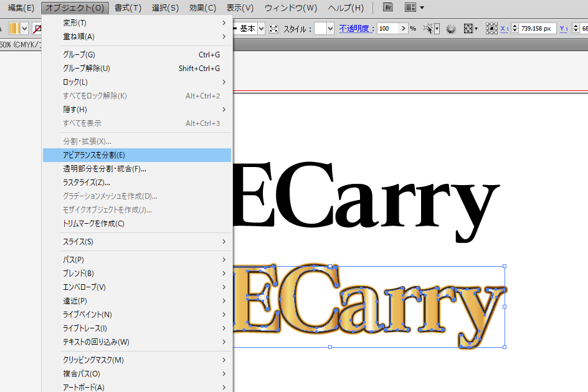This screenshot has width=588, height=392.
Task: Open the 基本 brush definition dropdown
Action: point(261,29)
